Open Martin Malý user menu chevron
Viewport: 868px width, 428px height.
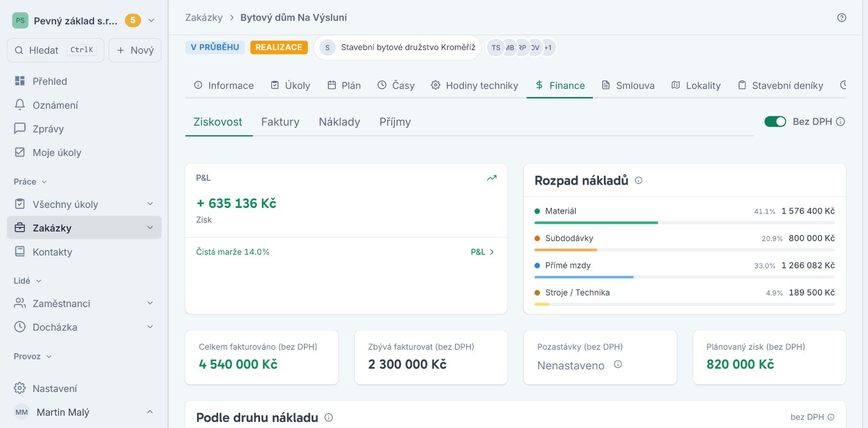click(x=149, y=412)
